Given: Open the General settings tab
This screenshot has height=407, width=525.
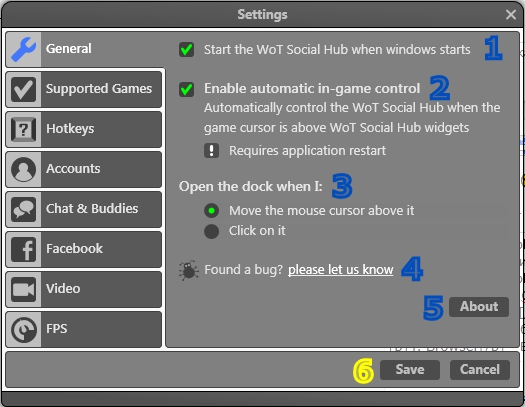Looking at the screenshot, I should coord(86,50).
